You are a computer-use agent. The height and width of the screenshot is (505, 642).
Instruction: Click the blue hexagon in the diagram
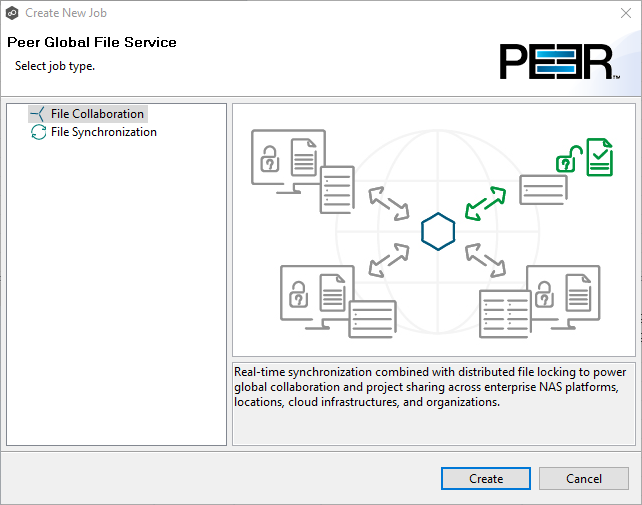click(438, 231)
